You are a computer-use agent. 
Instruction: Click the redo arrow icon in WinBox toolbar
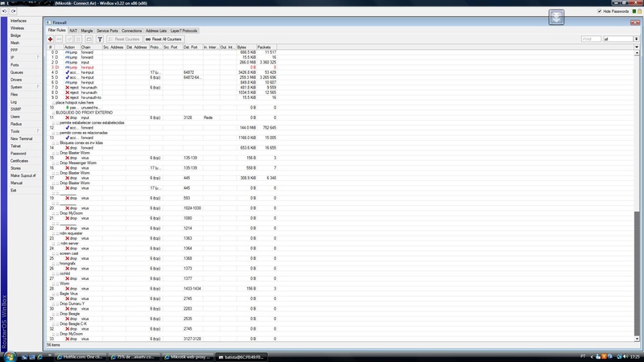click(x=13, y=11)
